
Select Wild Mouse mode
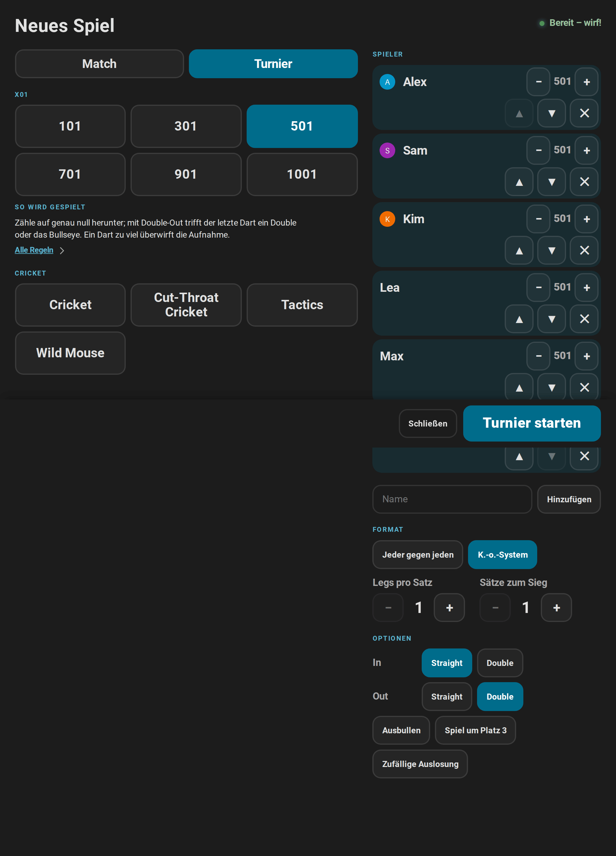click(70, 353)
